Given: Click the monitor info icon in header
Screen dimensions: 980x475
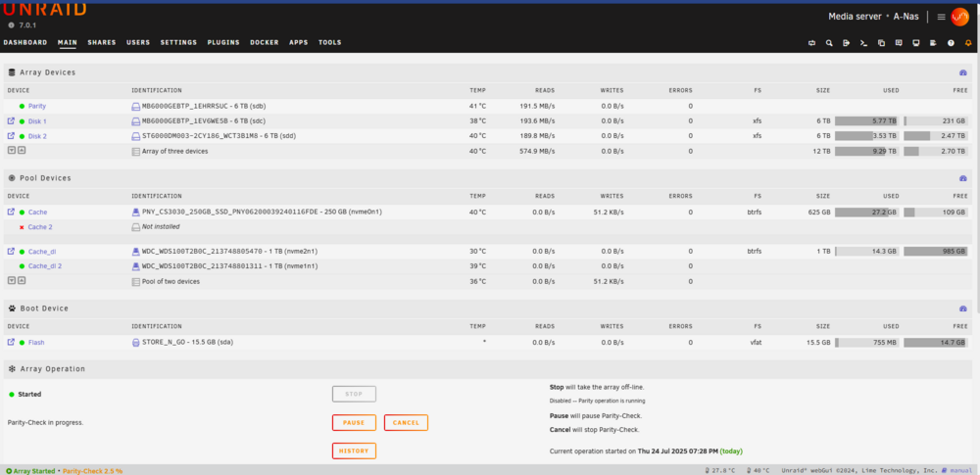Looking at the screenshot, I should click(x=915, y=43).
